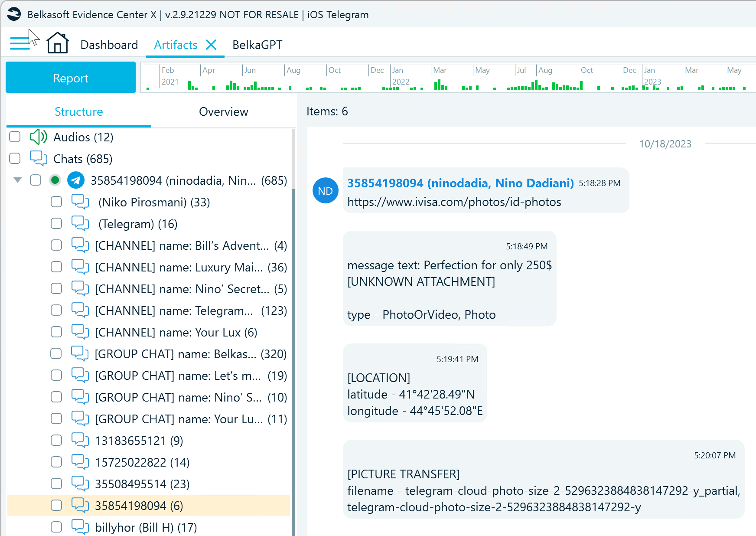Click the Belkasoft logo in title bar
The image size is (756, 536).
[x=14, y=14]
